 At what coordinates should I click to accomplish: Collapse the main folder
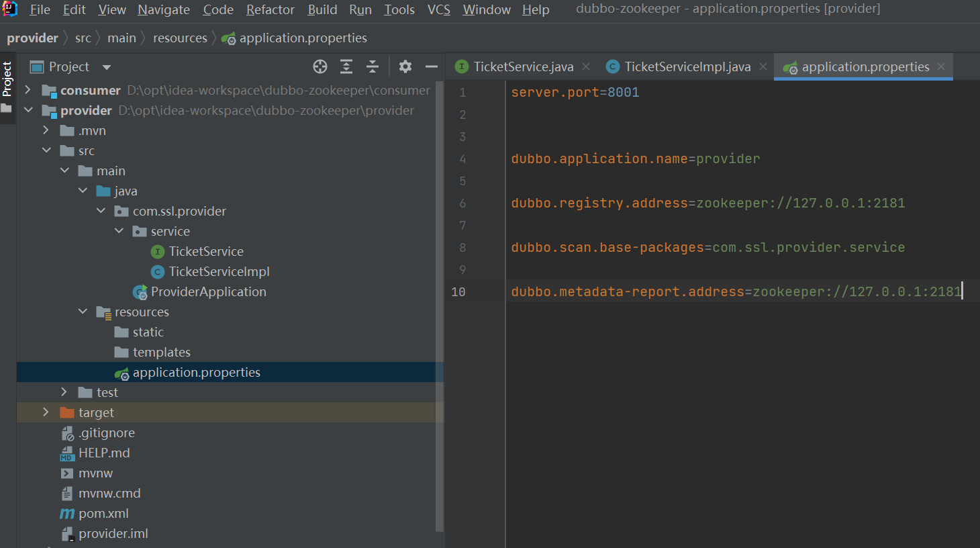(x=64, y=171)
